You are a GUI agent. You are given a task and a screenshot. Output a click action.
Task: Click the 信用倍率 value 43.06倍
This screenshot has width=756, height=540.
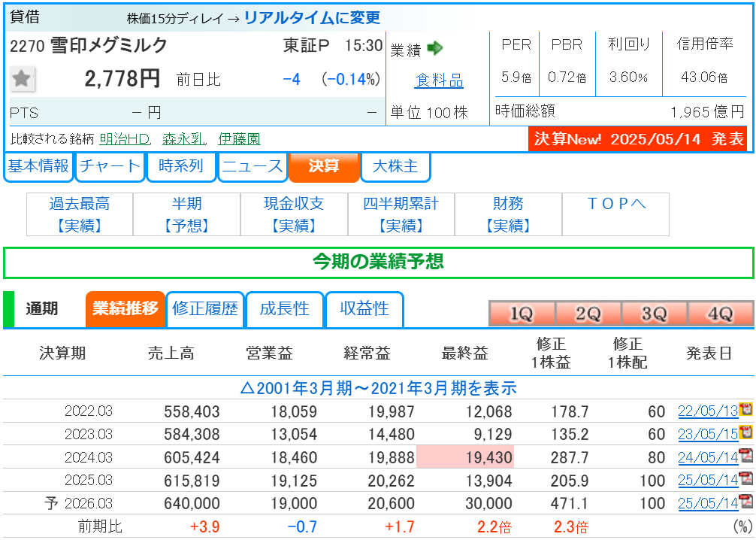pyautogui.click(x=704, y=77)
